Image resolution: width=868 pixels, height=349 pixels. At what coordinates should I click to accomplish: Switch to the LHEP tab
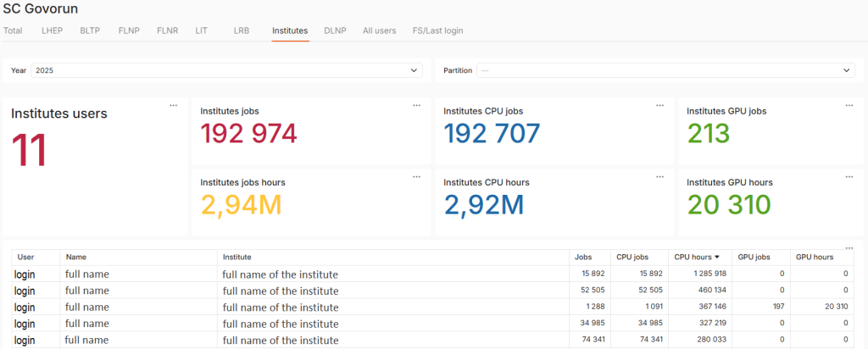51,30
